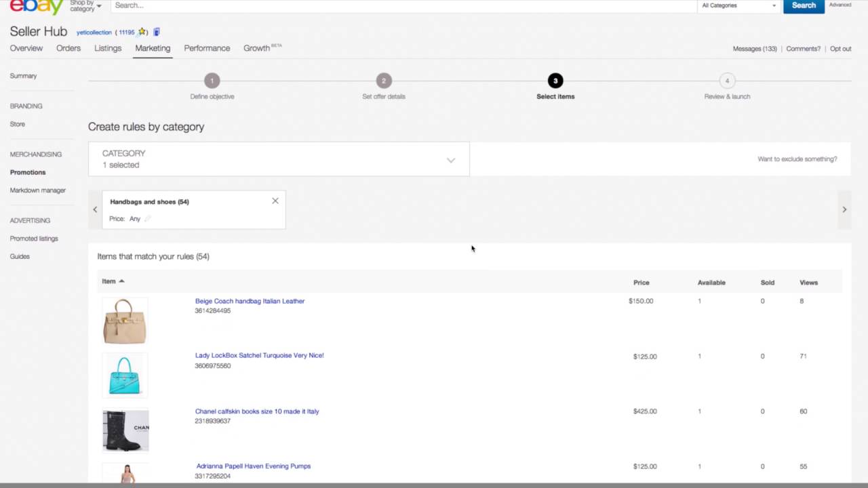Click the CATEGORY dropdown chevron
The width and height of the screenshot is (868, 488).
(x=451, y=160)
